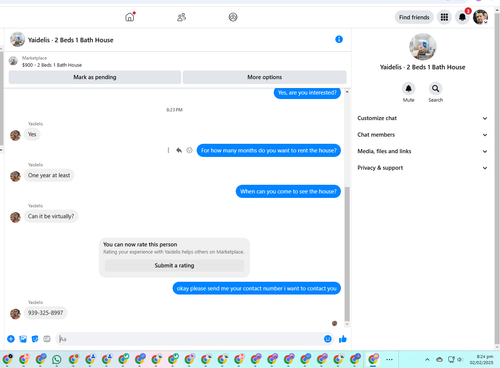
Task: Click the seen-by small avatar indicator
Action: click(334, 323)
